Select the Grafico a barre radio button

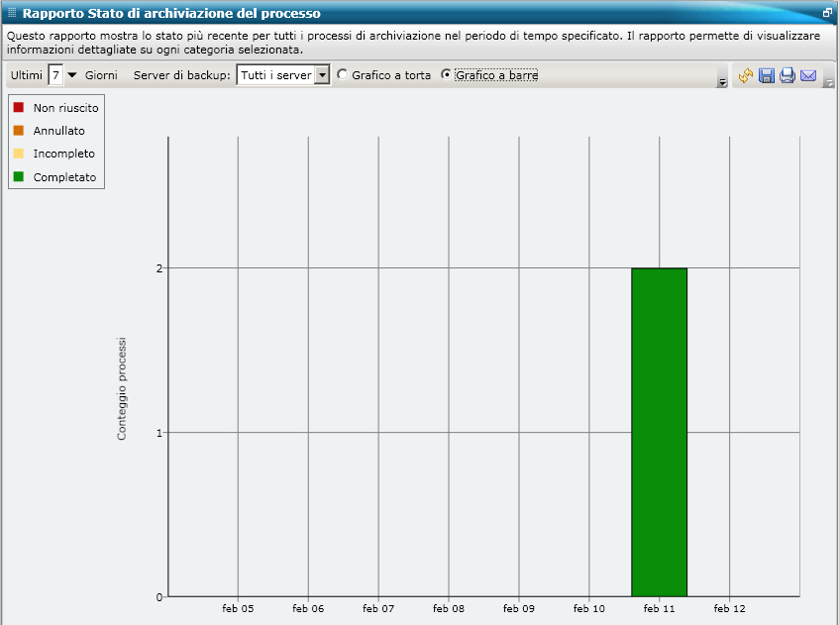(446, 74)
